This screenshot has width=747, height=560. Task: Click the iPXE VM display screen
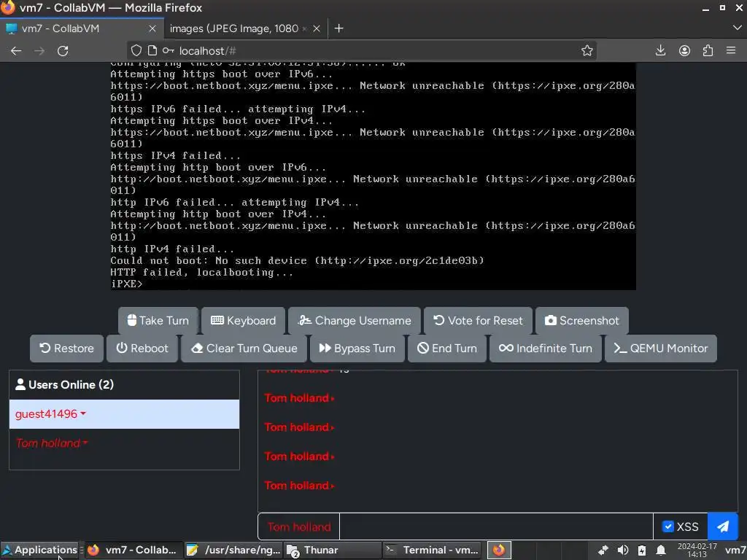(373, 176)
